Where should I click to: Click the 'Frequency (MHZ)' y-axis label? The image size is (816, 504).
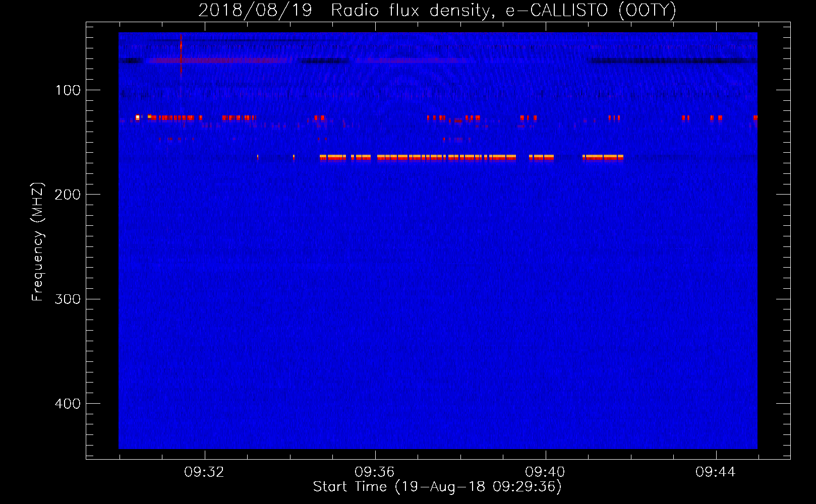click(38, 242)
